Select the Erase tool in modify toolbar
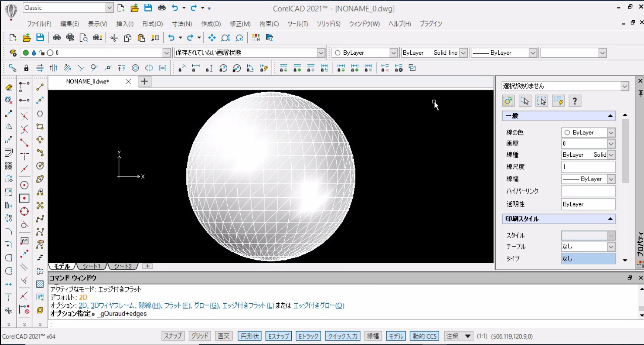The width and height of the screenshot is (644, 345). 9,87
